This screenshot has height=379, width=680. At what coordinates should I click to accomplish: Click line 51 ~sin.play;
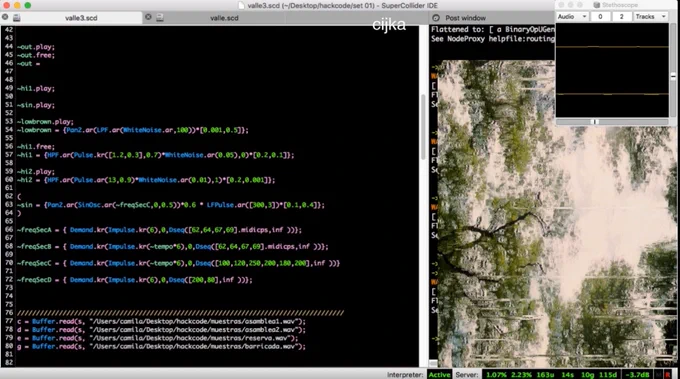(36, 105)
